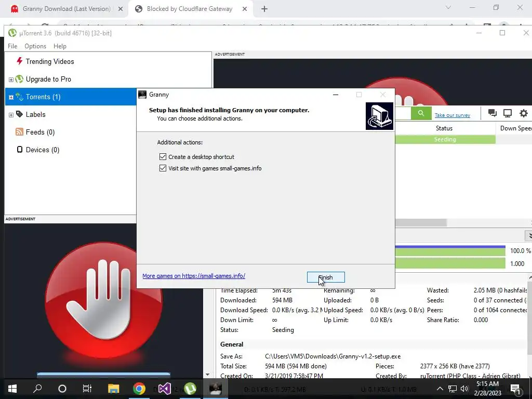Click the 1.000 availability bar
Viewport: 532px width, 399px height.
pyautogui.click(x=450, y=263)
